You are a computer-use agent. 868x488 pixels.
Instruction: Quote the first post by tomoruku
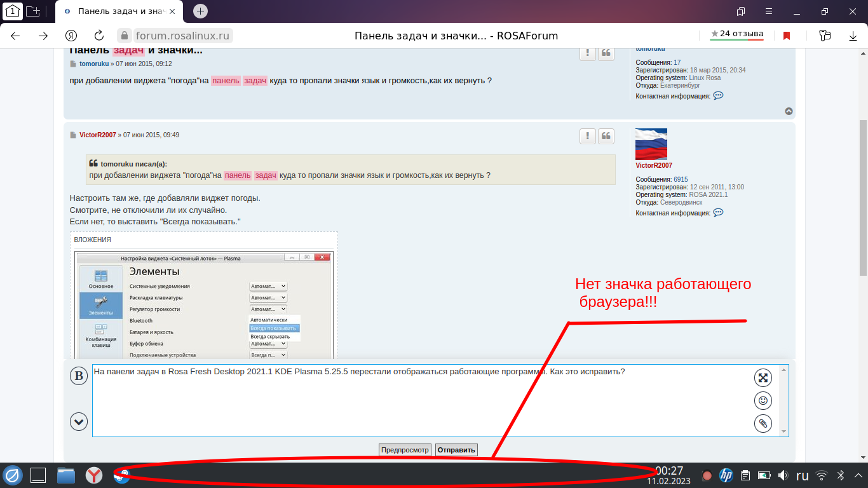(x=607, y=53)
